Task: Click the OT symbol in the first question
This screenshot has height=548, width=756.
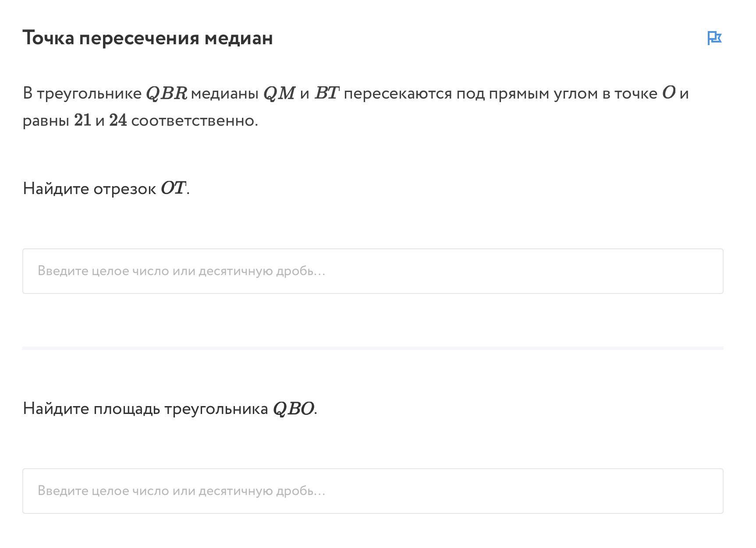Action: coord(174,189)
